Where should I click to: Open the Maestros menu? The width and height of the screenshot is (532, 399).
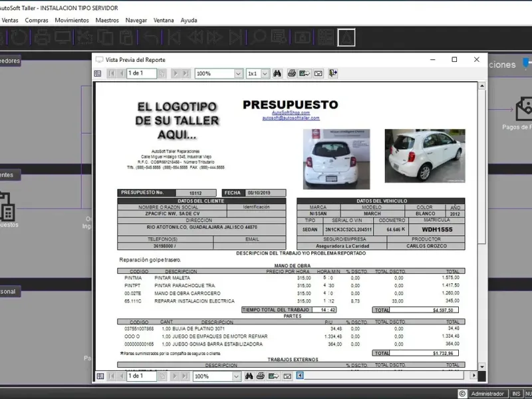[107, 21]
